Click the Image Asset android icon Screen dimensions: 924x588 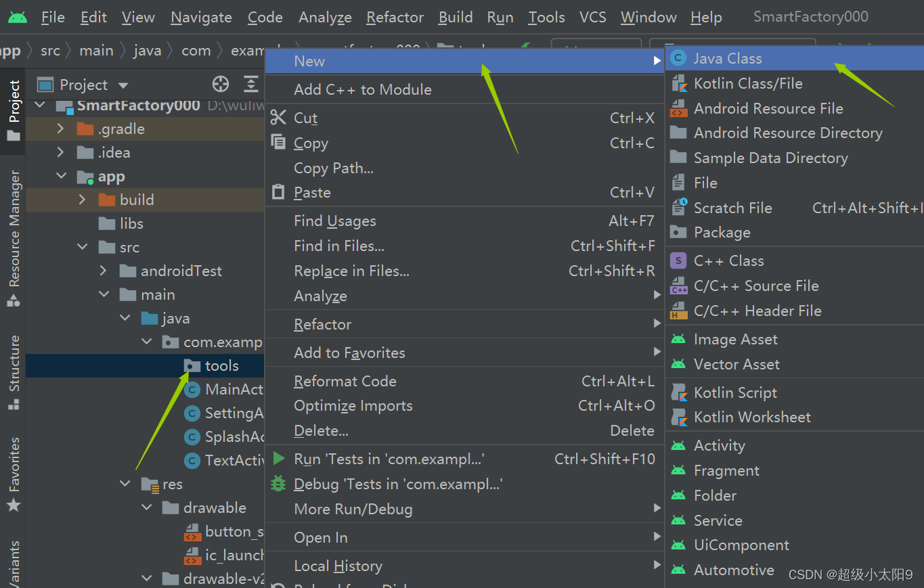click(678, 339)
